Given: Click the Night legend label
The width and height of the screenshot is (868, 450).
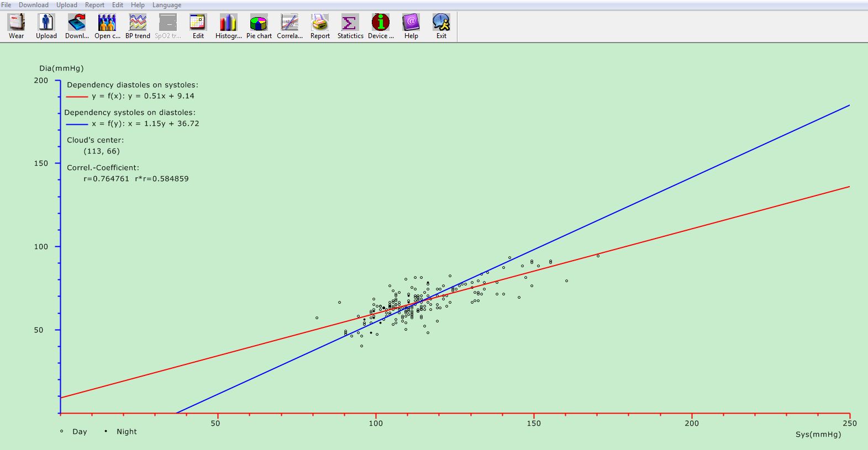Looking at the screenshot, I should click(127, 432).
